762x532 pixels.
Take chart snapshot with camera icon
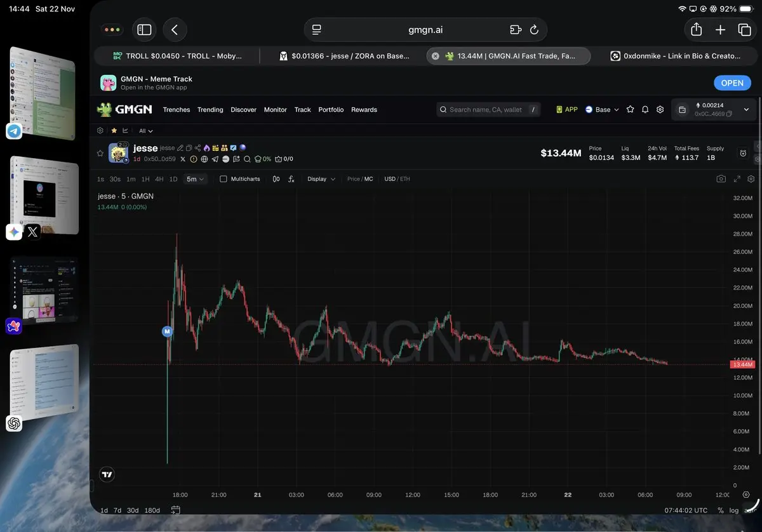point(721,179)
